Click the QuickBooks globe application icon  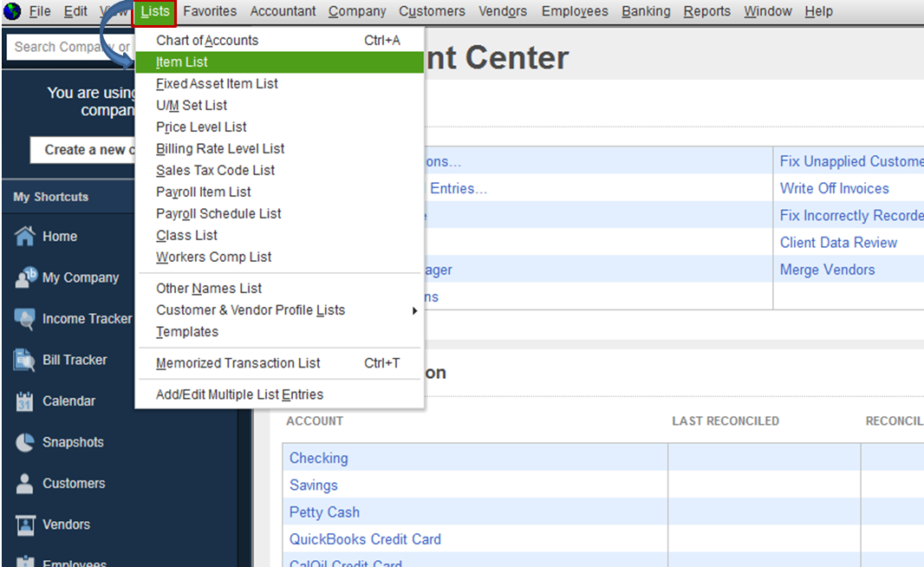point(12,10)
